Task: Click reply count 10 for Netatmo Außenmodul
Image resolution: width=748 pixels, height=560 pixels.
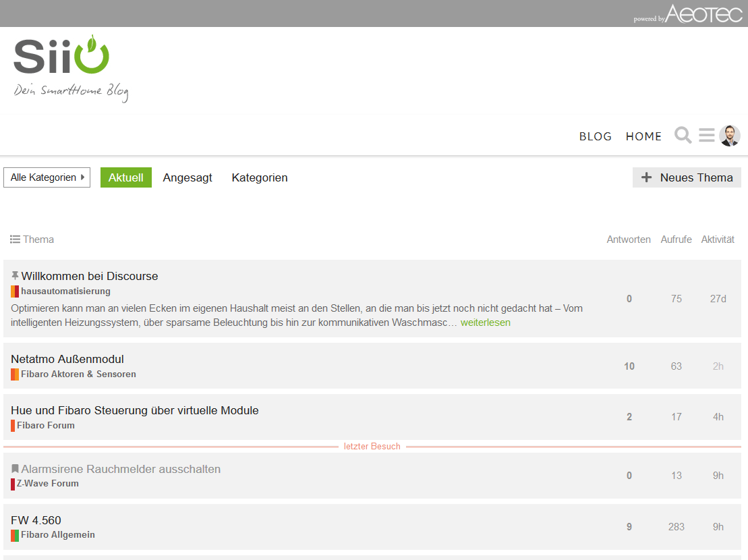Action: (629, 366)
